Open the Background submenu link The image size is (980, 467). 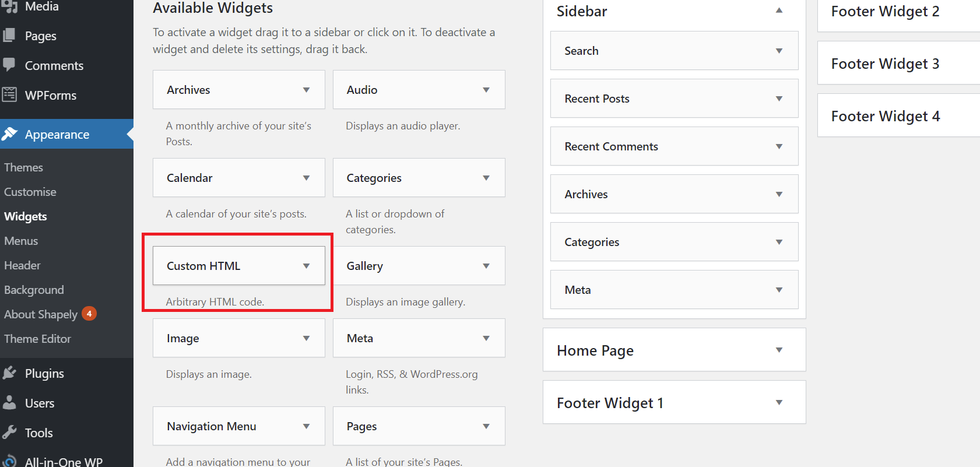(34, 290)
